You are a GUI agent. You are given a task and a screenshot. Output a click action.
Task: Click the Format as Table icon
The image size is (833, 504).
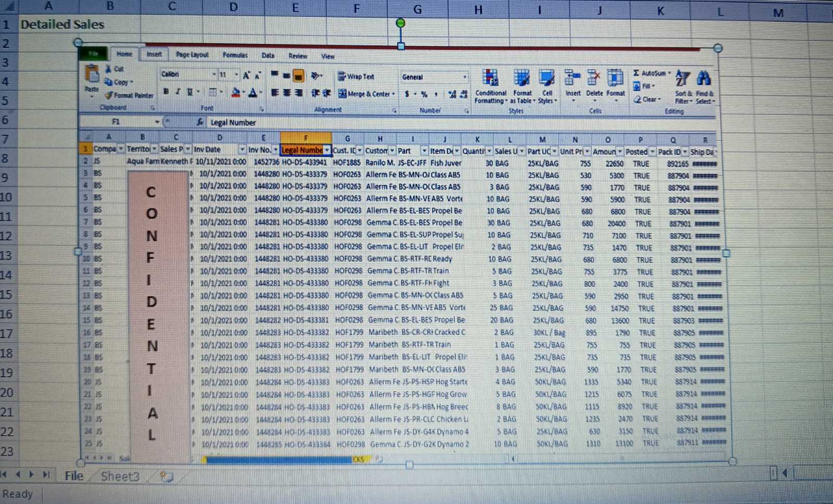click(522, 78)
